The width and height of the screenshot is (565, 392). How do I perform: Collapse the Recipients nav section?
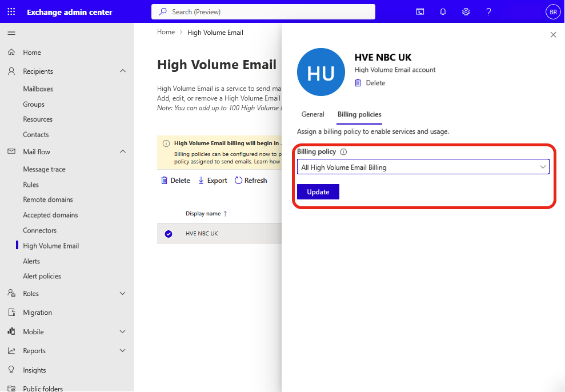point(122,71)
